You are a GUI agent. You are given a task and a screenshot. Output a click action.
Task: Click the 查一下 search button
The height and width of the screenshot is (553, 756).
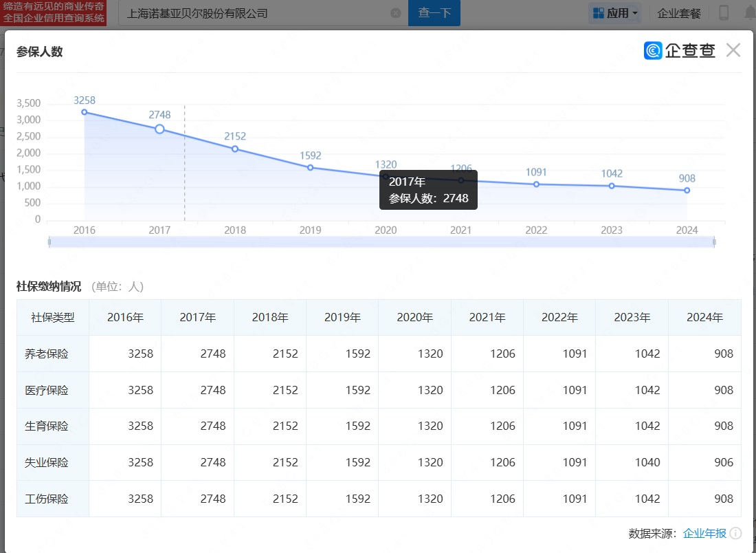click(x=434, y=13)
